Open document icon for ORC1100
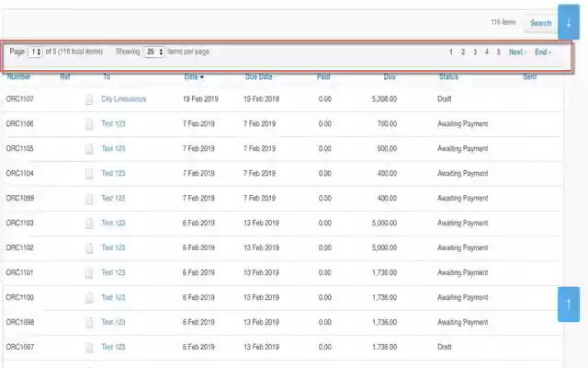 click(x=89, y=297)
